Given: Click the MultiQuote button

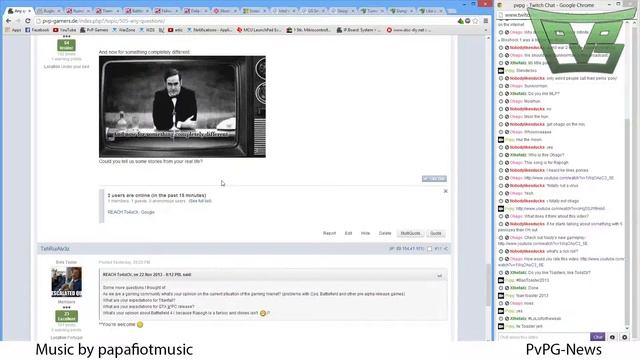Looking at the screenshot, I should [x=410, y=233].
